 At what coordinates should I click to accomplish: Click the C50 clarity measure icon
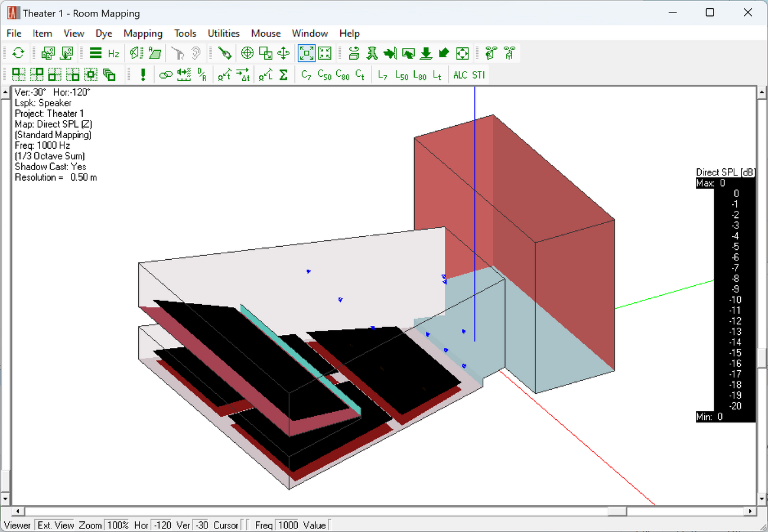[324, 75]
